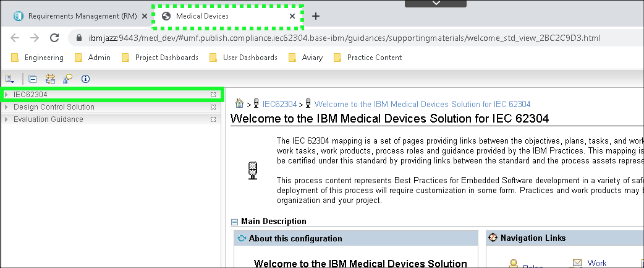Collapse the Main Description section

[235, 222]
